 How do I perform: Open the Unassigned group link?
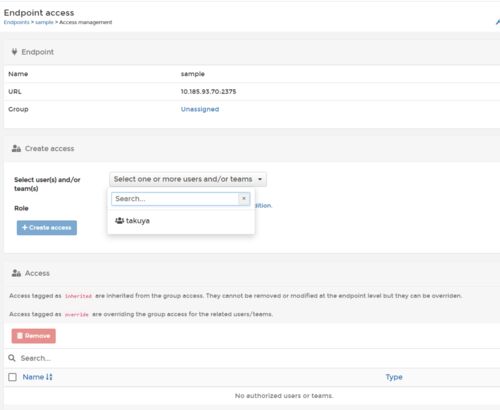[x=200, y=109]
